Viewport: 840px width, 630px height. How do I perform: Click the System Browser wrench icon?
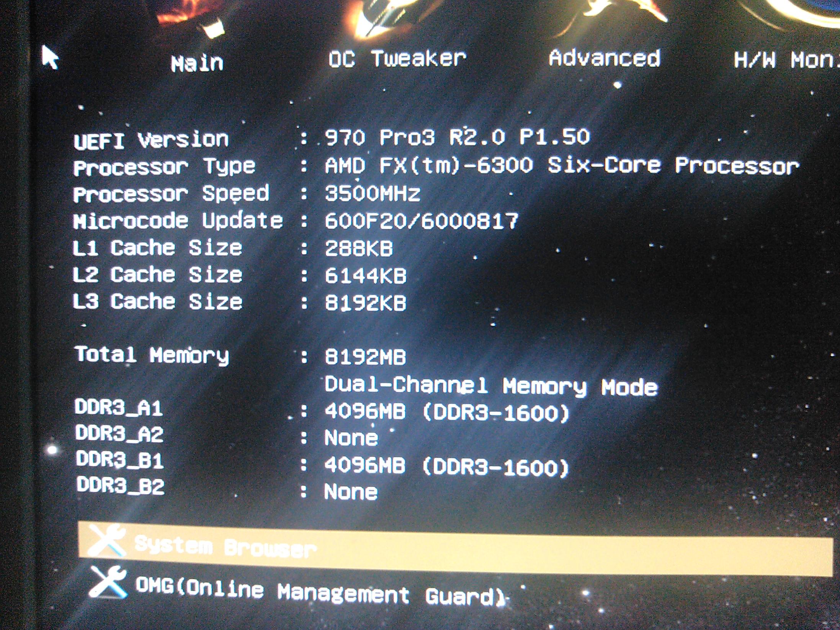coord(107,540)
